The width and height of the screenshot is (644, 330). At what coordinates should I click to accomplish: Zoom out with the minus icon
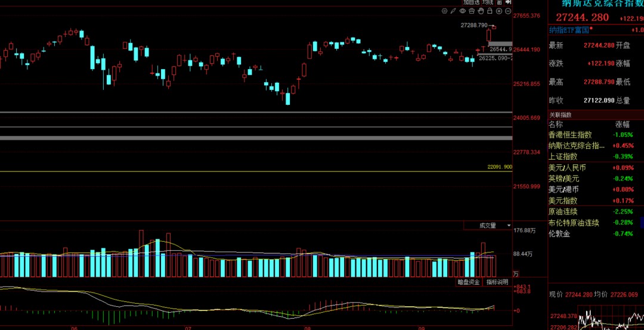coord(508,11)
